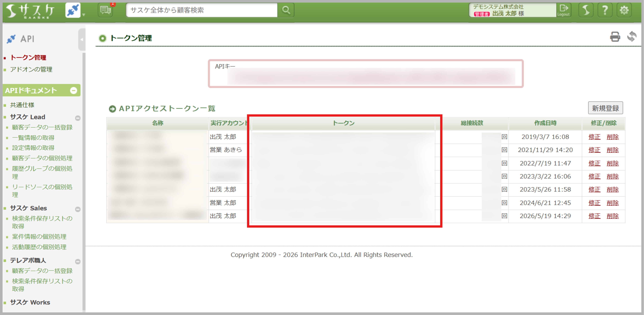Viewport: 644px width, 315px height.
Task: Click the green bullet icon beside トークン管理 title
Action: point(102,38)
